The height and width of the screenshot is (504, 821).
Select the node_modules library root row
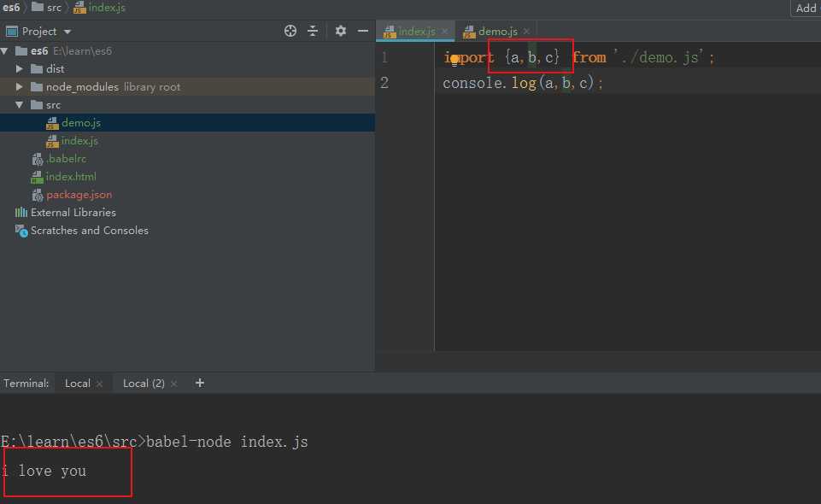click(187, 87)
